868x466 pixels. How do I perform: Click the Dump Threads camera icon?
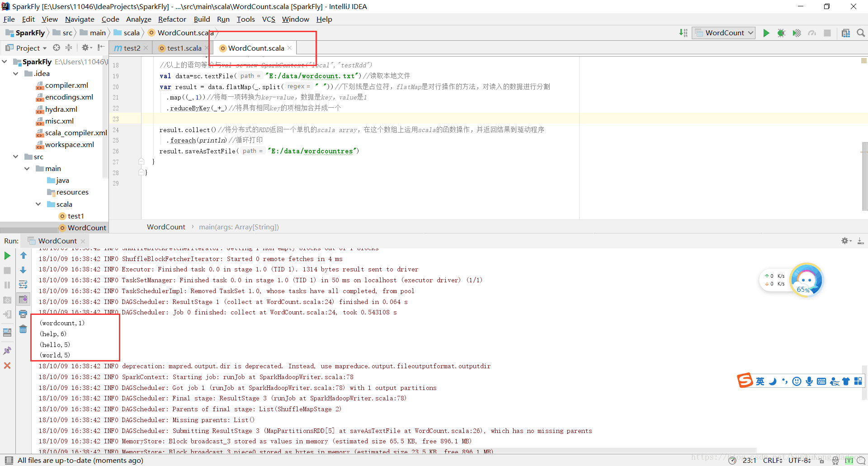(7, 300)
